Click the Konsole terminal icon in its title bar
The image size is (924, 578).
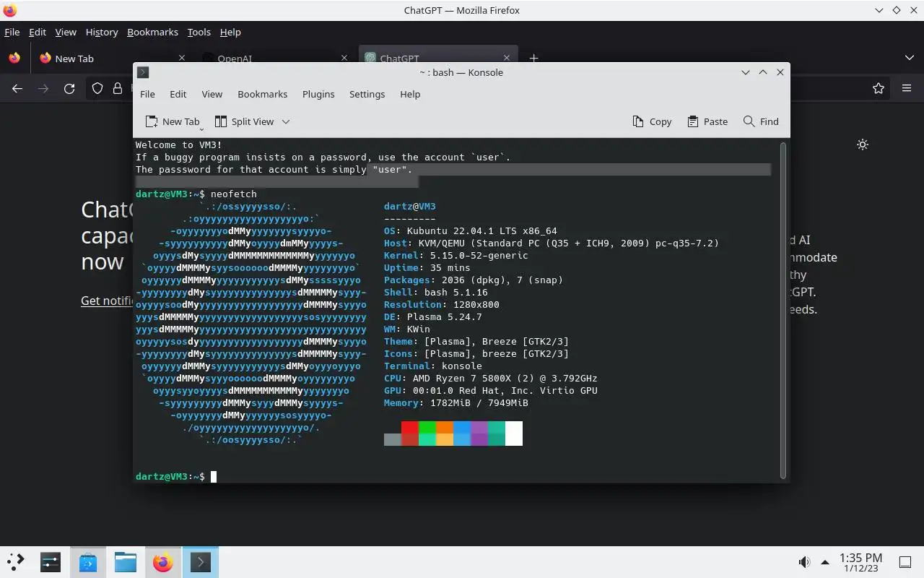(x=143, y=72)
